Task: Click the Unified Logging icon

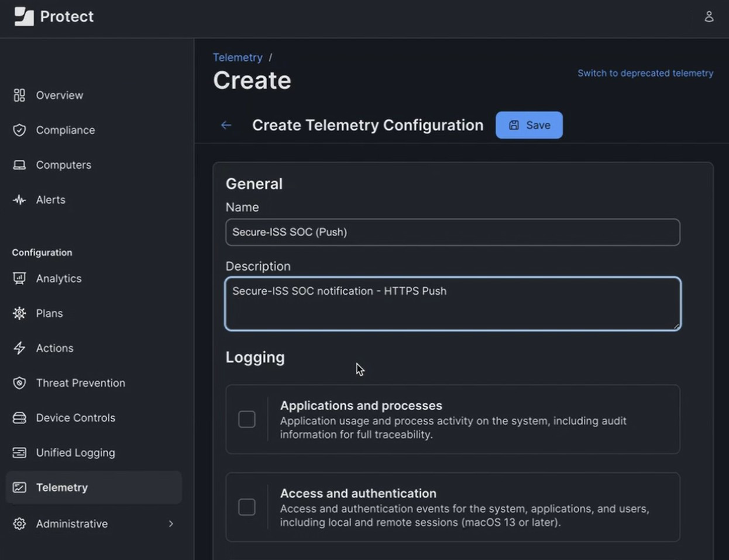Action: [19, 452]
